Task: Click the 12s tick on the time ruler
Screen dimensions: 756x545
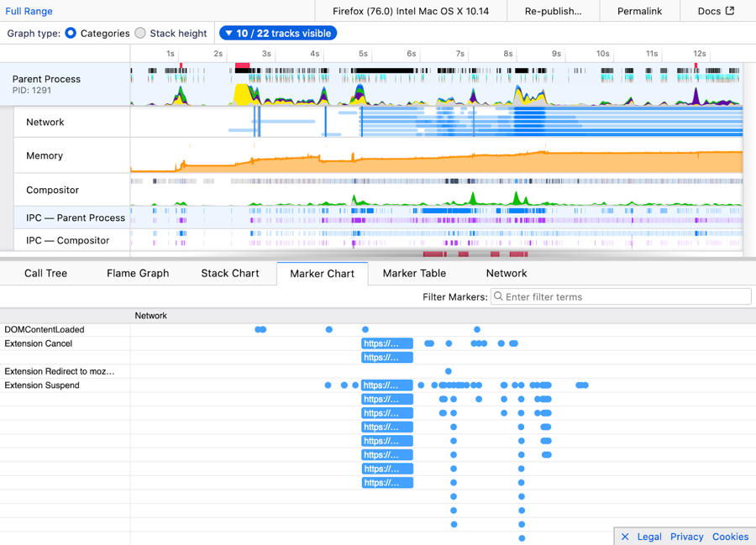Action: coord(700,54)
